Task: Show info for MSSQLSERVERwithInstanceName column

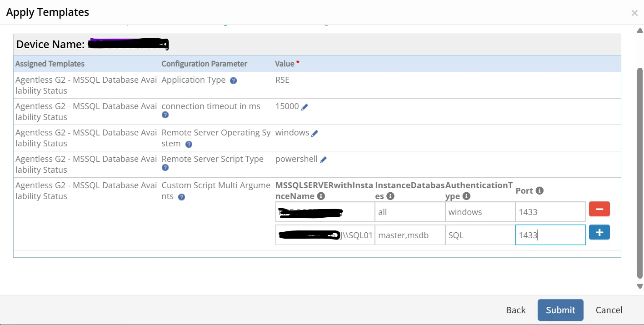Action: pyautogui.click(x=321, y=196)
